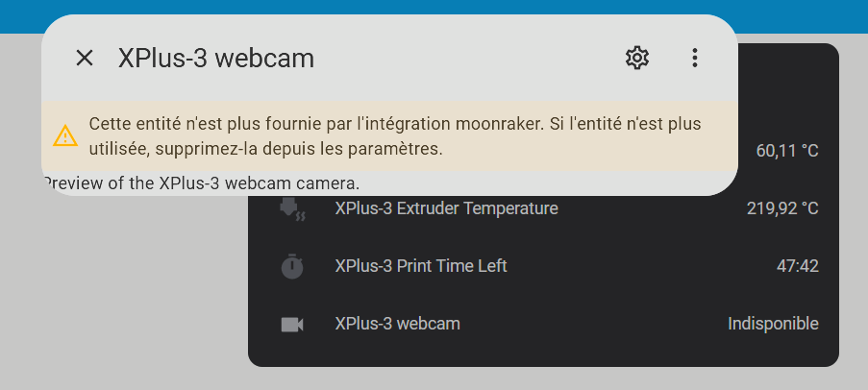Select the XPlus-3 webcam row label
This screenshot has width=868, height=390.
397,324
